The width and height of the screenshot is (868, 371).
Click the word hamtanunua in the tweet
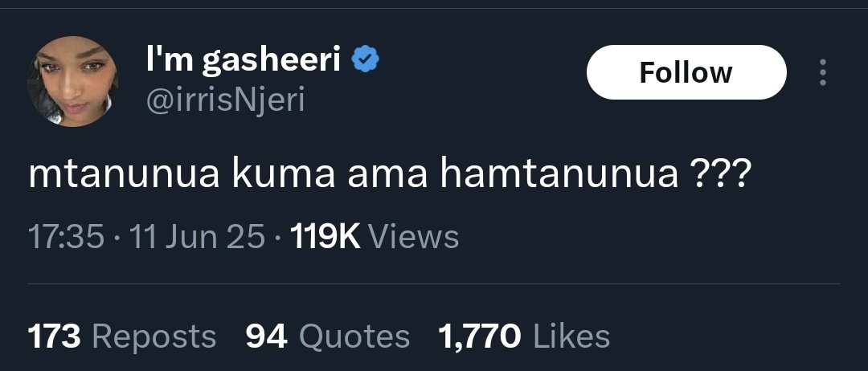click(559, 175)
